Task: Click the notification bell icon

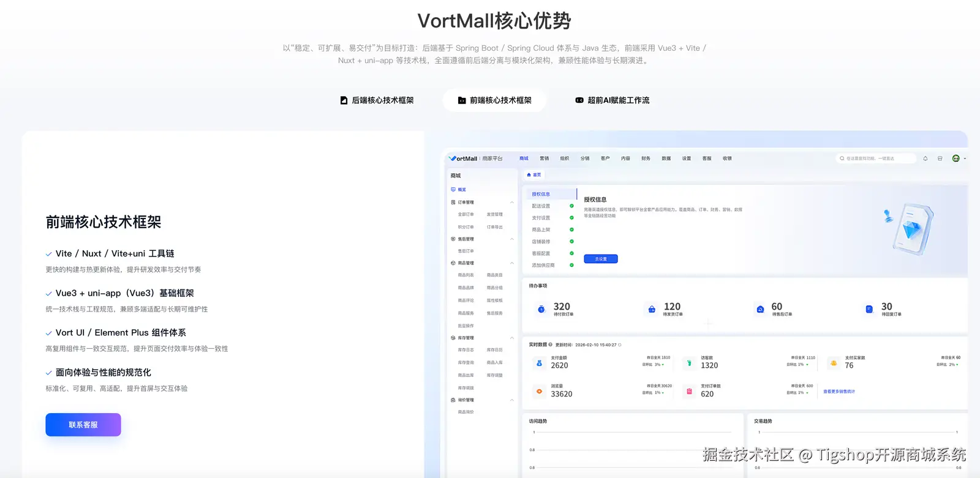Action: [925, 159]
